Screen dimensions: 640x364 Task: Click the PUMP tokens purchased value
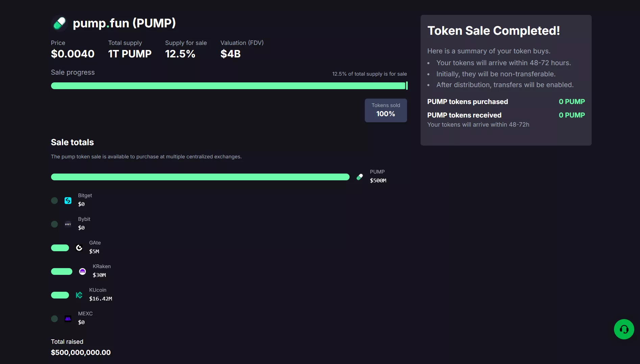click(572, 102)
